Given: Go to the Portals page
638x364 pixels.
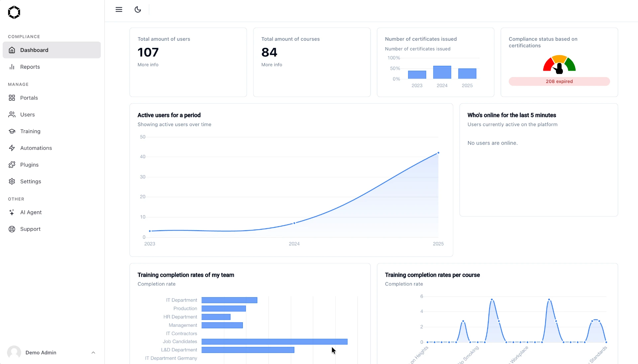Looking at the screenshot, I should 52,98.
